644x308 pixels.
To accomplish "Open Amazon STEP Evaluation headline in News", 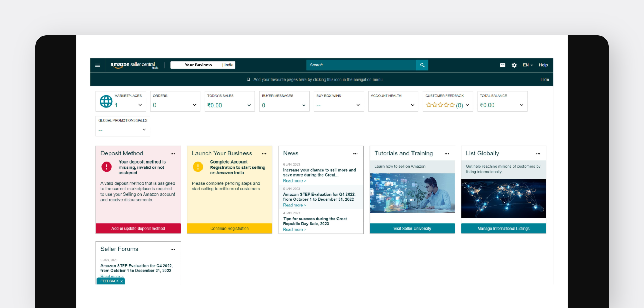I will 319,197.
